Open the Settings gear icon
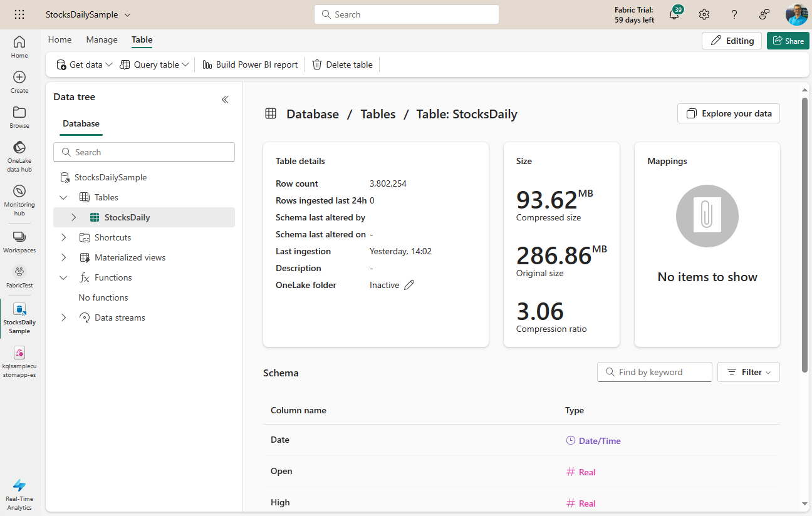The image size is (812, 516). [x=704, y=15]
